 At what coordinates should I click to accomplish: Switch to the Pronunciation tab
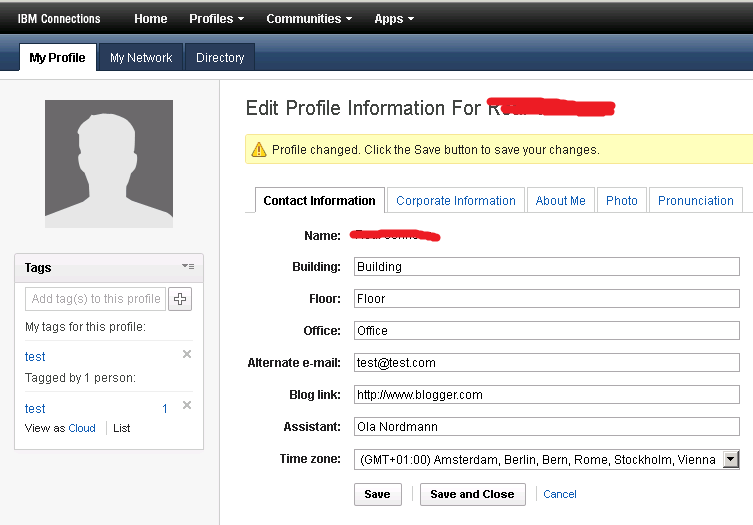[695, 200]
